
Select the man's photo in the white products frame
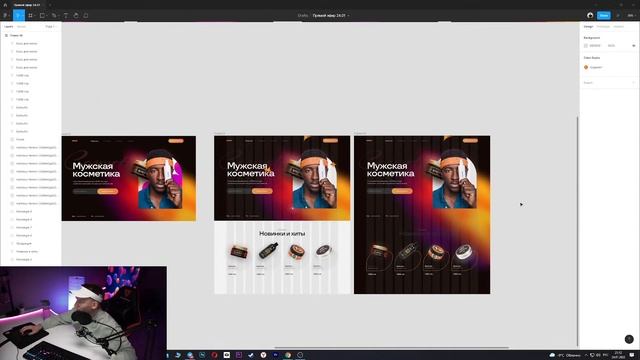pos(314,180)
